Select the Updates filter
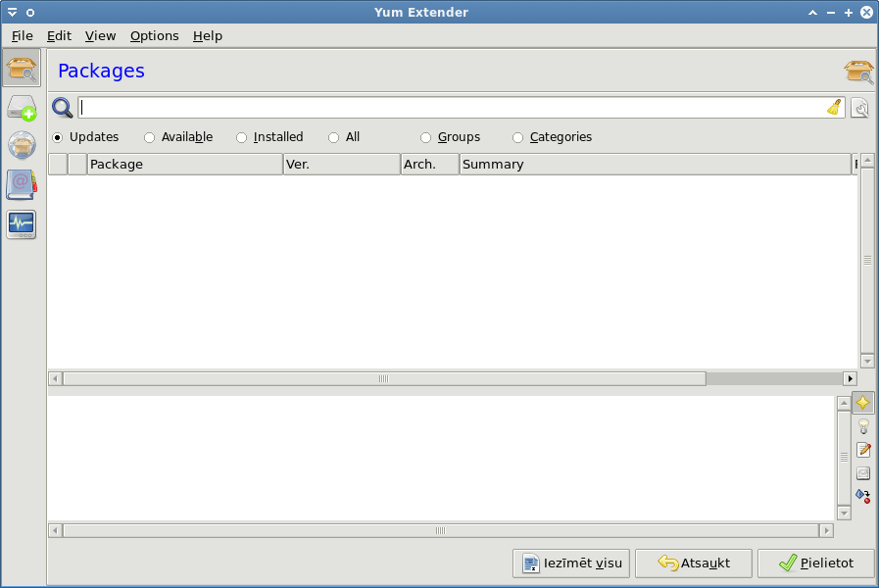 pos(85,137)
